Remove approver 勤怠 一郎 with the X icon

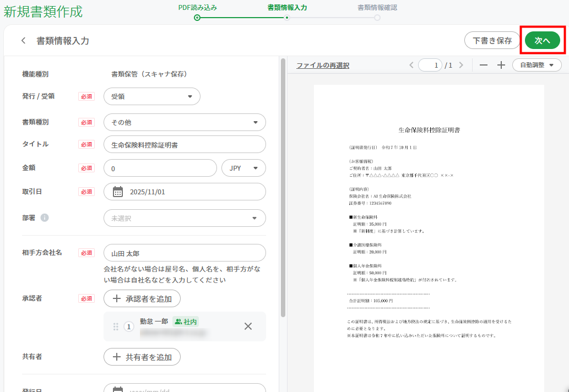(x=248, y=326)
